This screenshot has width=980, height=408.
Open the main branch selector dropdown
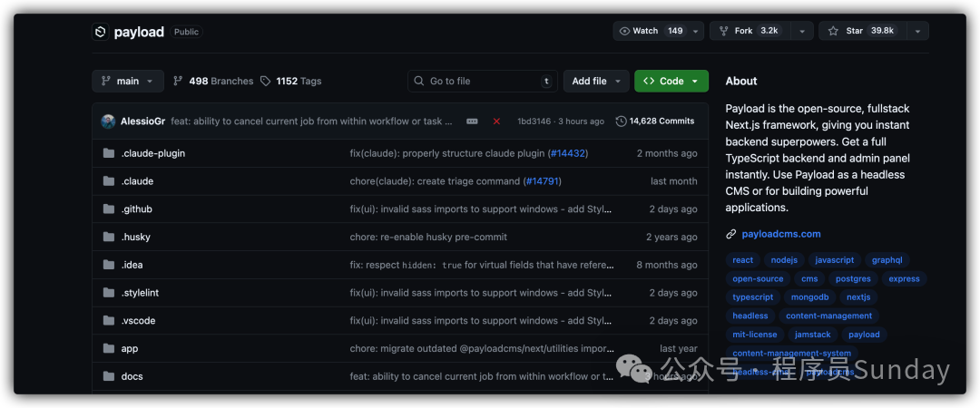pyautogui.click(x=128, y=81)
